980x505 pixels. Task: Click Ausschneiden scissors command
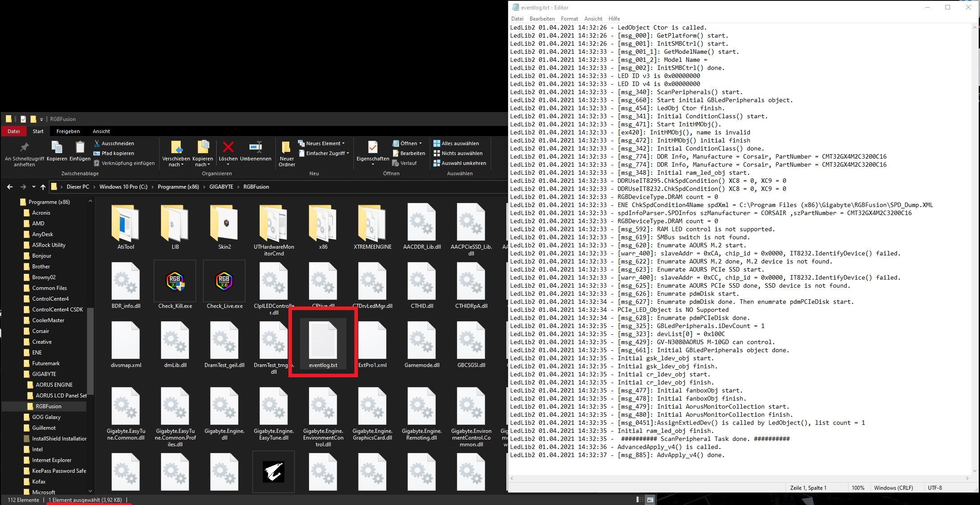tap(114, 143)
